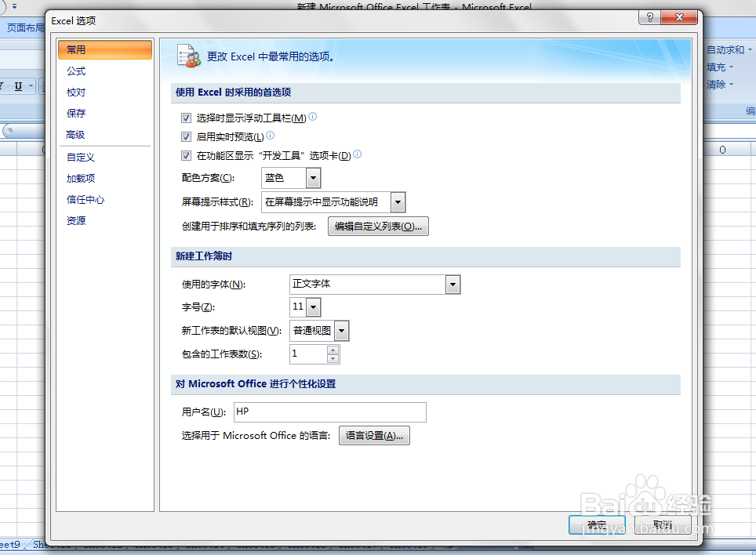Screen dimensions: 756x555
Task: Open the 字号 font size dropdown
Action: 314,307
